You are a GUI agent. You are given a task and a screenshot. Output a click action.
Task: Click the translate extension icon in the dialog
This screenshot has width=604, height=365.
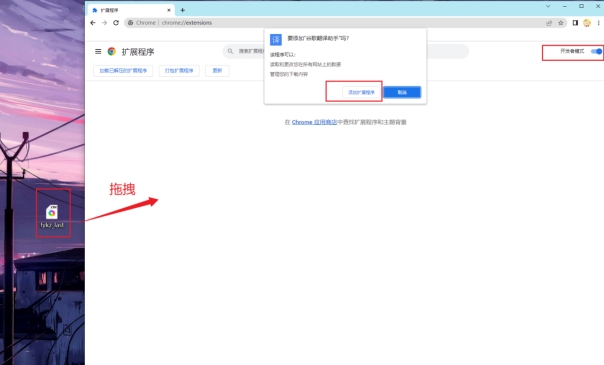(276, 40)
